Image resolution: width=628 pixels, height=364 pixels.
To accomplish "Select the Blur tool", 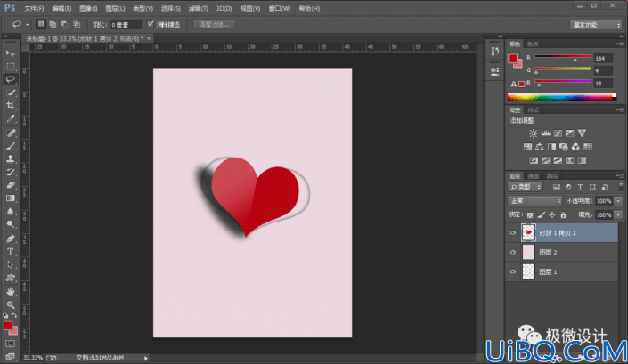I will (11, 211).
